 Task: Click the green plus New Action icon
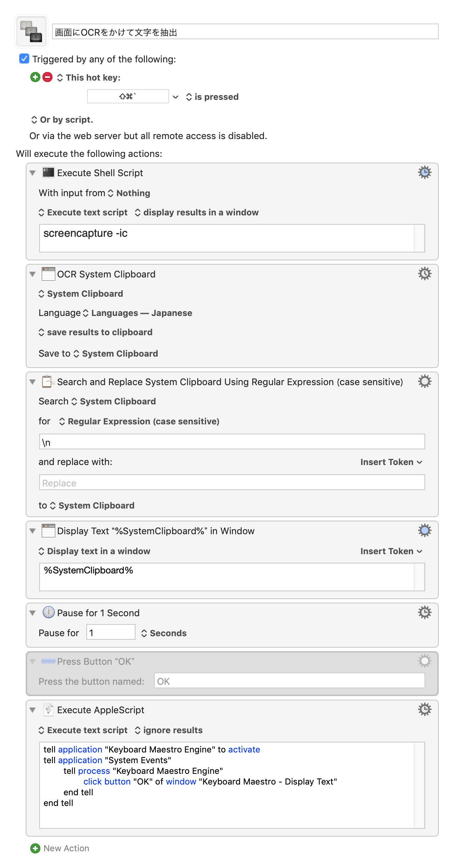coord(35,848)
